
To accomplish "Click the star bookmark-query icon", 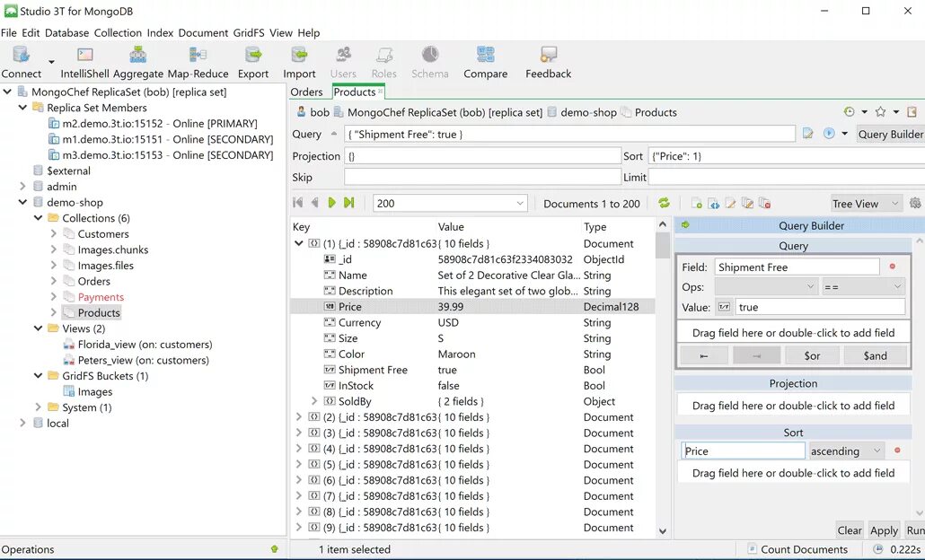I will [880, 112].
